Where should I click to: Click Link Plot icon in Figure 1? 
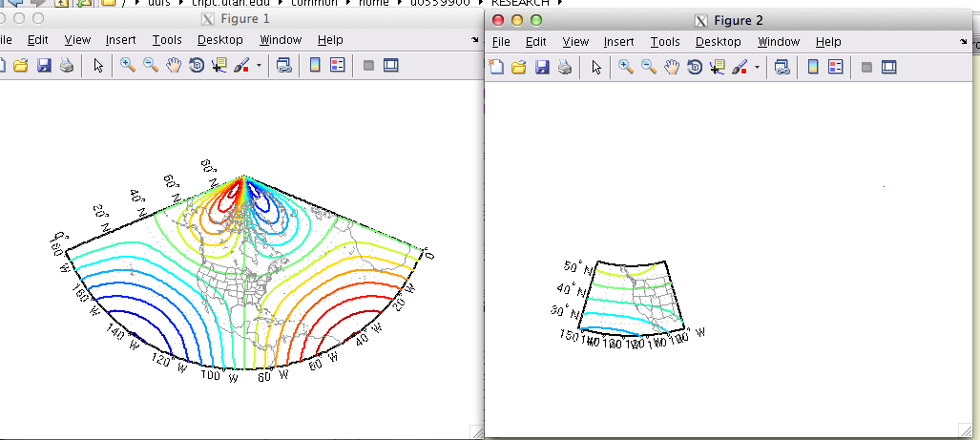click(283, 65)
